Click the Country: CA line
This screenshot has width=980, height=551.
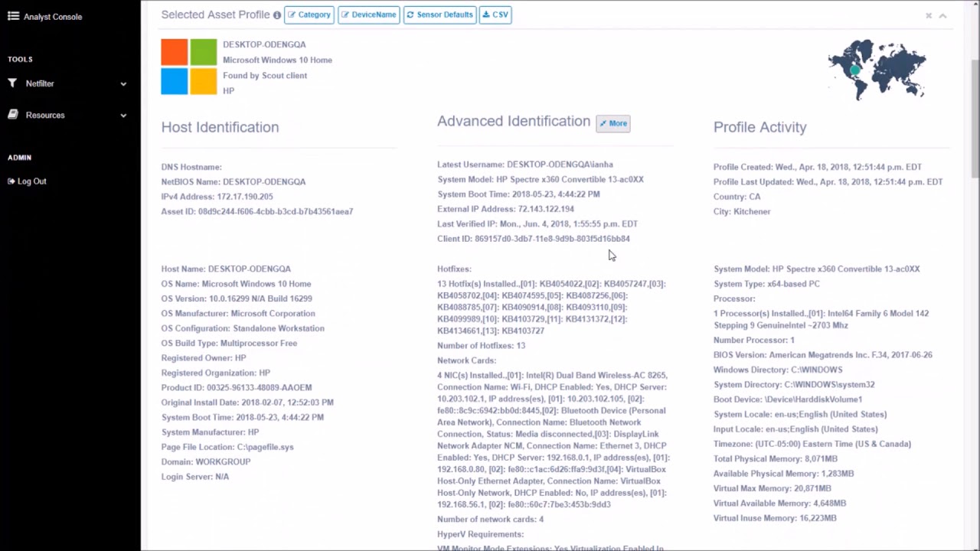(x=737, y=197)
